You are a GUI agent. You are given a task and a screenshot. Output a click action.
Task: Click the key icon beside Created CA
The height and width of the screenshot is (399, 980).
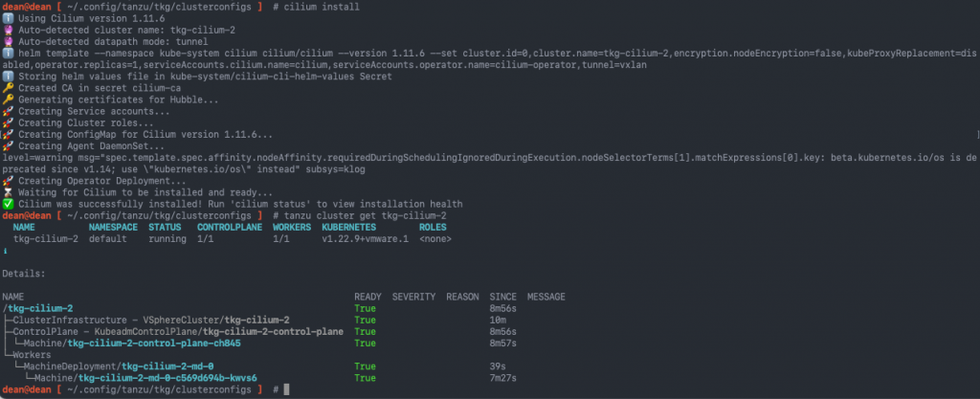[x=7, y=88]
